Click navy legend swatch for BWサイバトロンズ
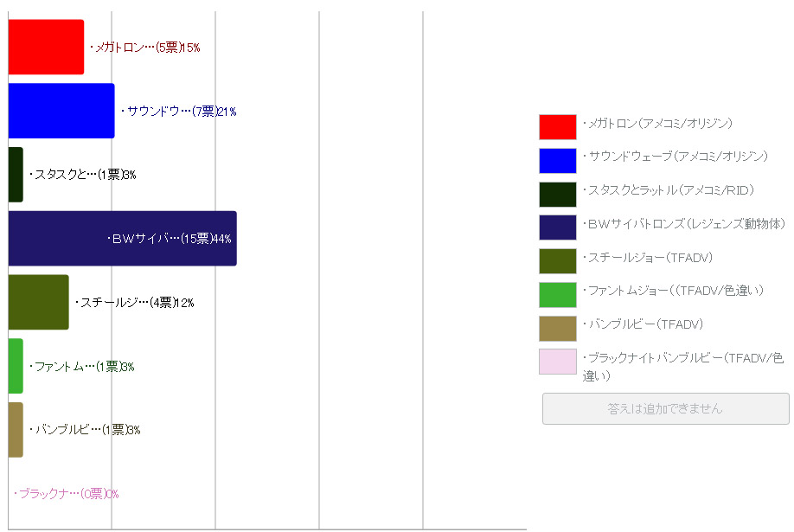794x532 pixels. [558, 228]
